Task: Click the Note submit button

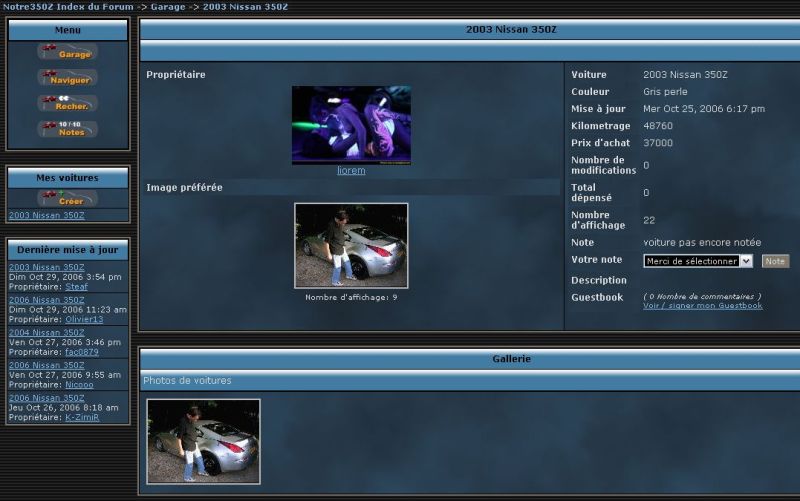Action: click(x=775, y=261)
